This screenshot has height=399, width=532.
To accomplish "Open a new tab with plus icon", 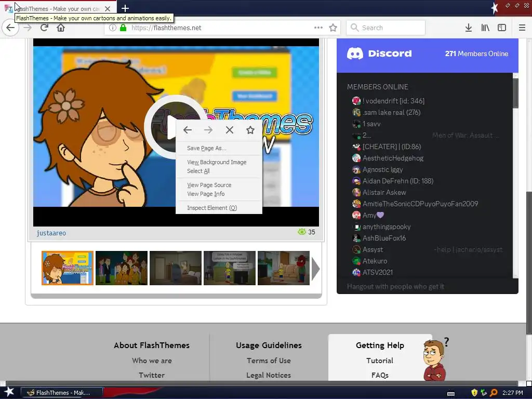I will tap(125, 8).
